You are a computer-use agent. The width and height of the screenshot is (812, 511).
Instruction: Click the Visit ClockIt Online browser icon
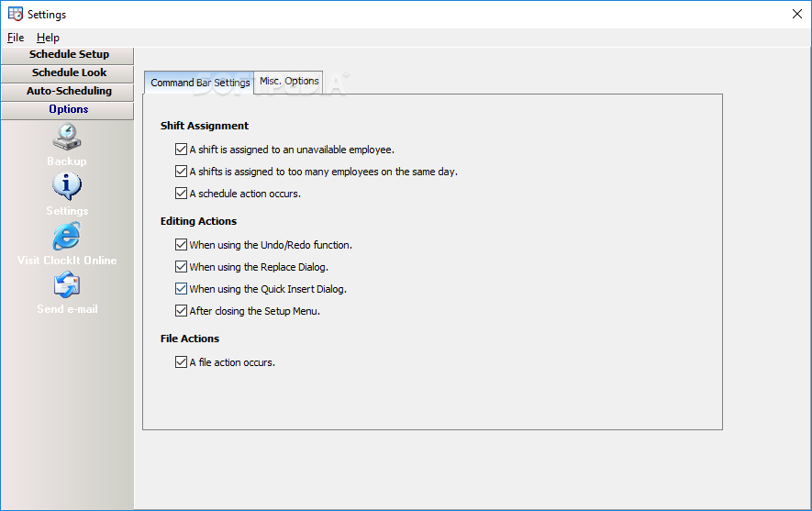67,236
